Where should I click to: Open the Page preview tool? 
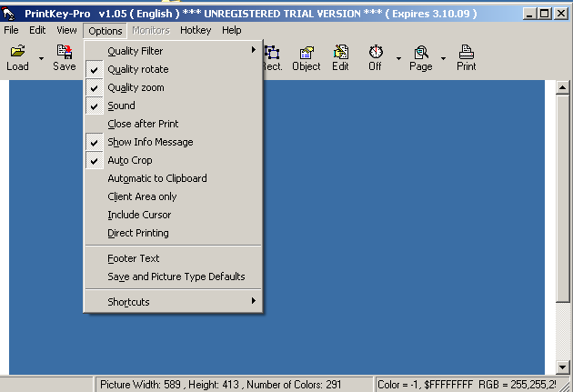(421, 57)
